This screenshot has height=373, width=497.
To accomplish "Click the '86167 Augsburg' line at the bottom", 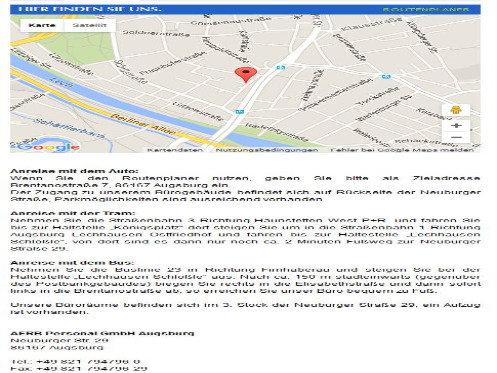I will point(57,347).
